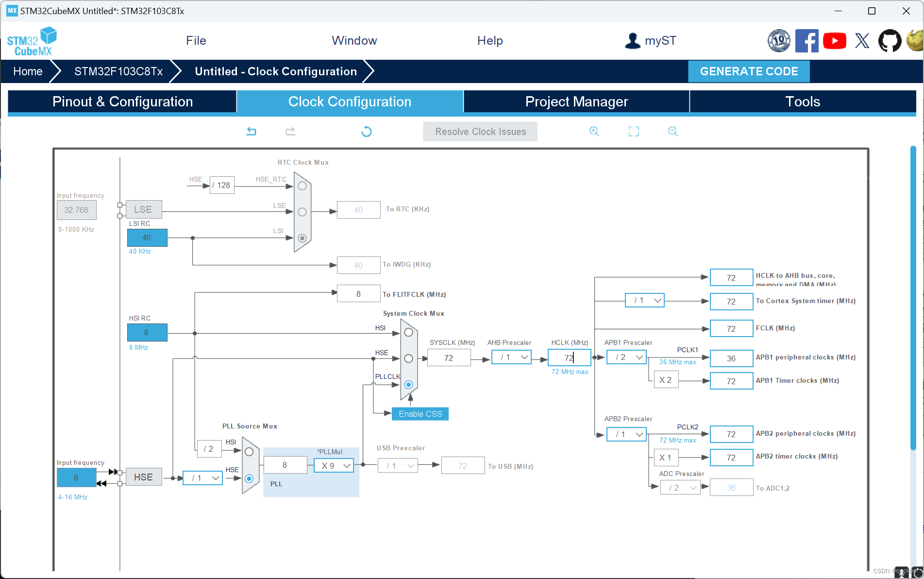Click the HSE input frequency field
Screen dimensions: 924x579
pyautogui.click(x=76, y=477)
